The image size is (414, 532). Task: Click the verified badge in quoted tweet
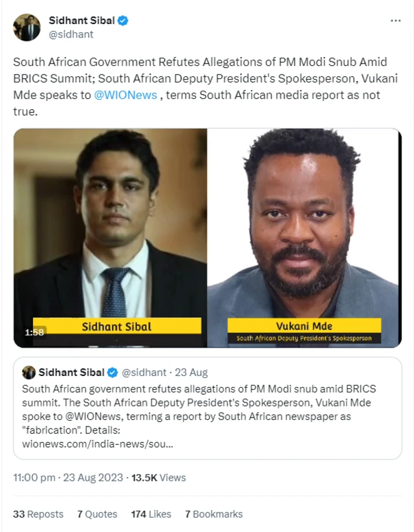tap(113, 372)
